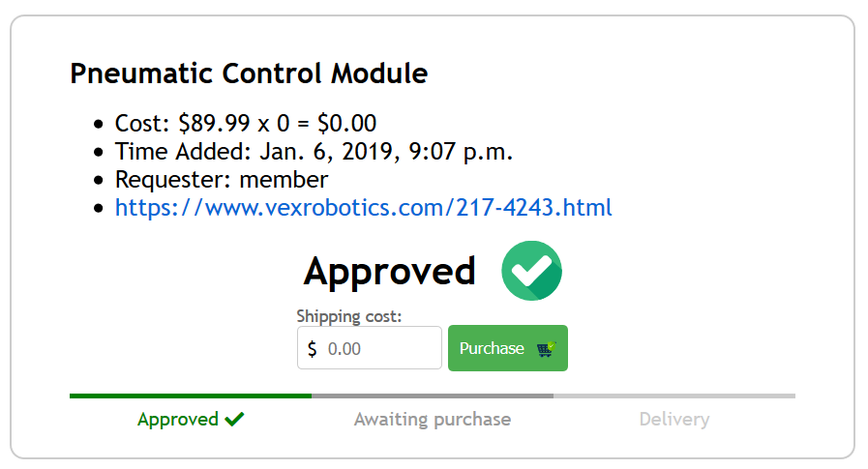Click the Shipping cost label
The width and height of the screenshot is (868, 469).
[x=348, y=316]
